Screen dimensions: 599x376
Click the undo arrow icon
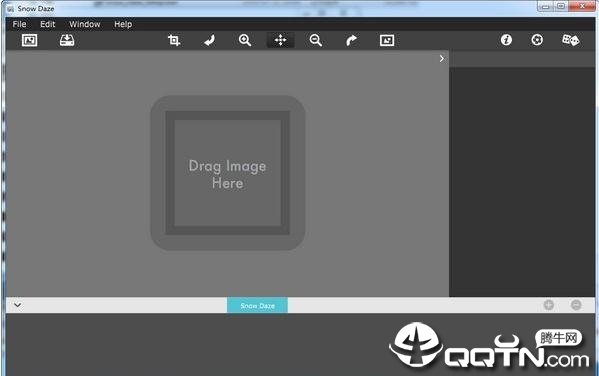pos(209,40)
